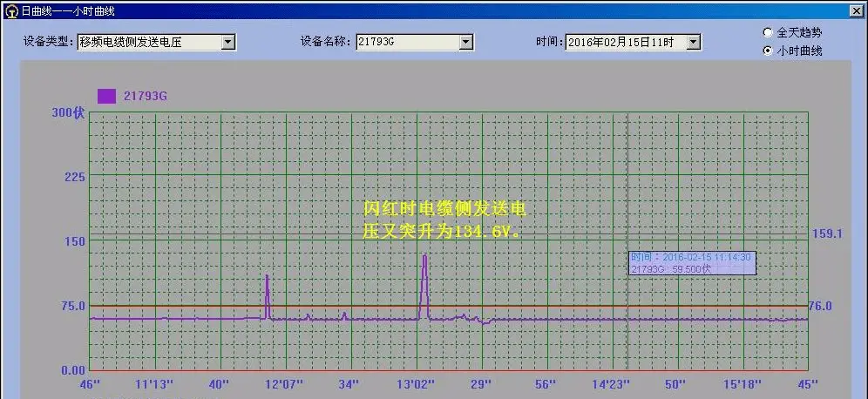This screenshot has height=399, width=868.
Task: Select the 小时曲线 radio button
Action: 768,51
